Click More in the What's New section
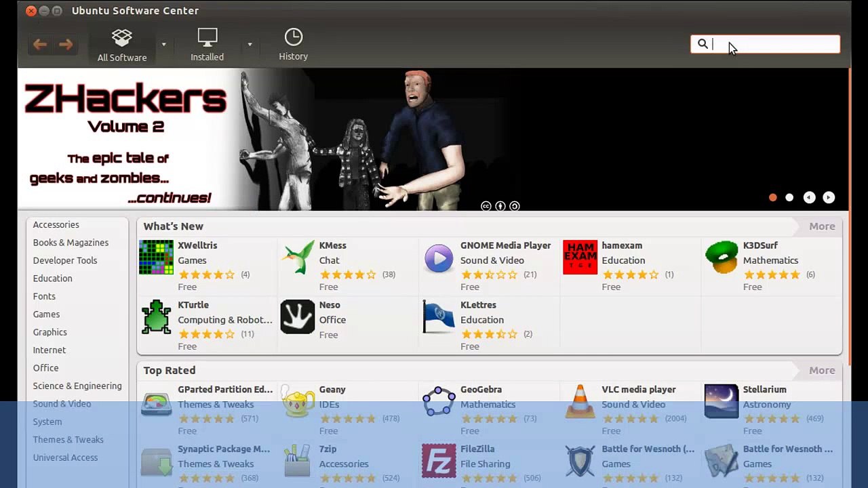Viewport: 868px width, 488px height. [822, 226]
